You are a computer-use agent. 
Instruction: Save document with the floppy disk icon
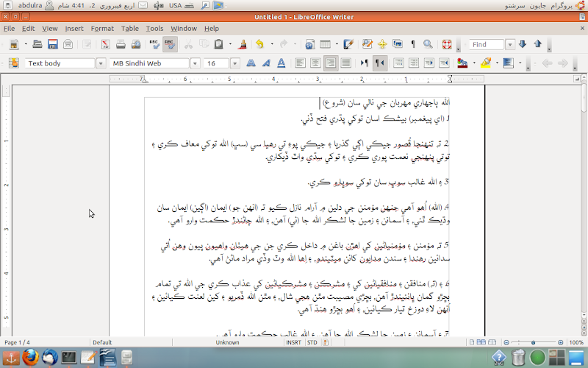click(52, 44)
